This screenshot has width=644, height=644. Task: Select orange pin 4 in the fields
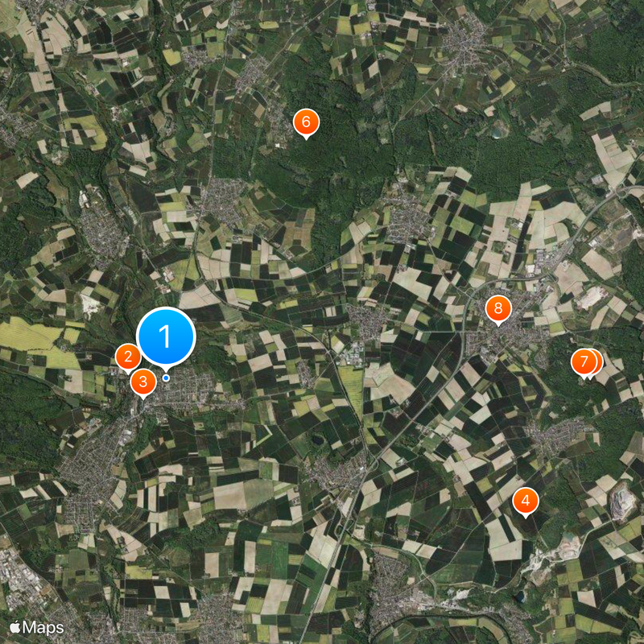(526, 501)
